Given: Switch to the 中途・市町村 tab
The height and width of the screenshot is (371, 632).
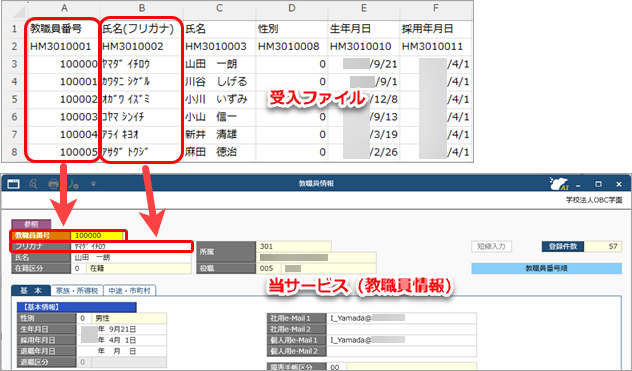Looking at the screenshot, I should click(x=129, y=291).
